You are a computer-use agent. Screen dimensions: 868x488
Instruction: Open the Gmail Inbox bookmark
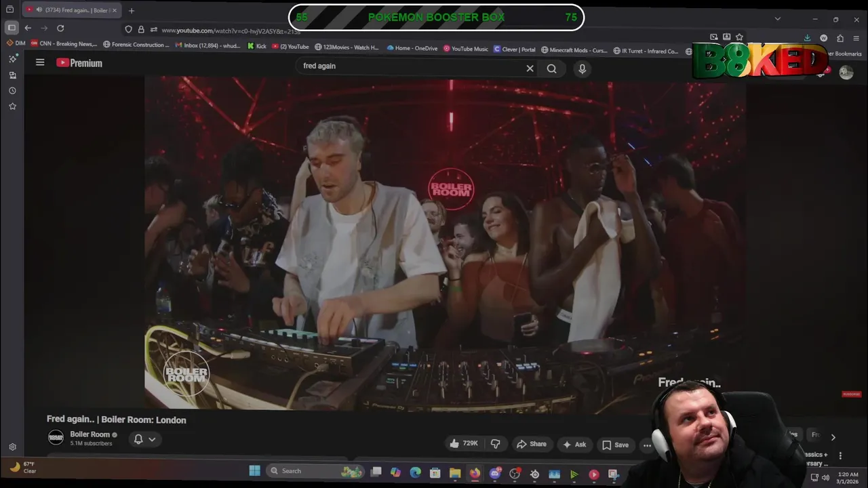208,46
